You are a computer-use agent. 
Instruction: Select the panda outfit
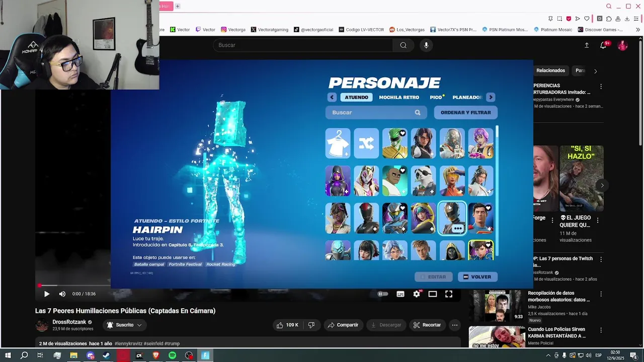coord(424,180)
